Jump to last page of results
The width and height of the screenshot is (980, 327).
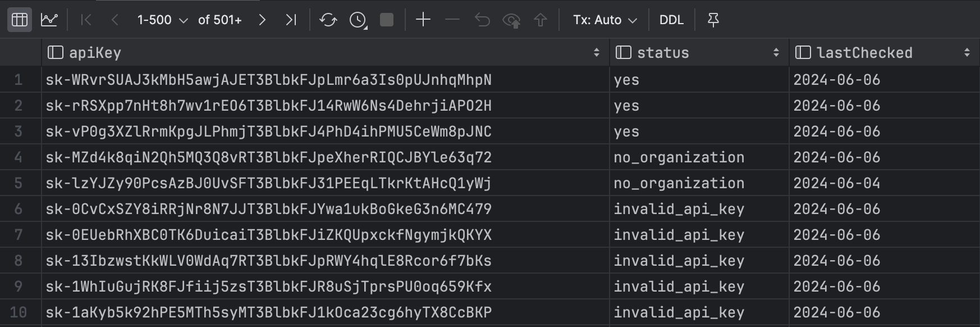(x=291, y=20)
